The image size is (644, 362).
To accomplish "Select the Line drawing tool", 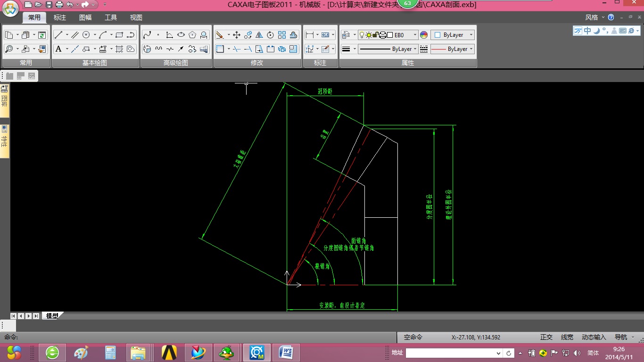I will click(58, 35).
